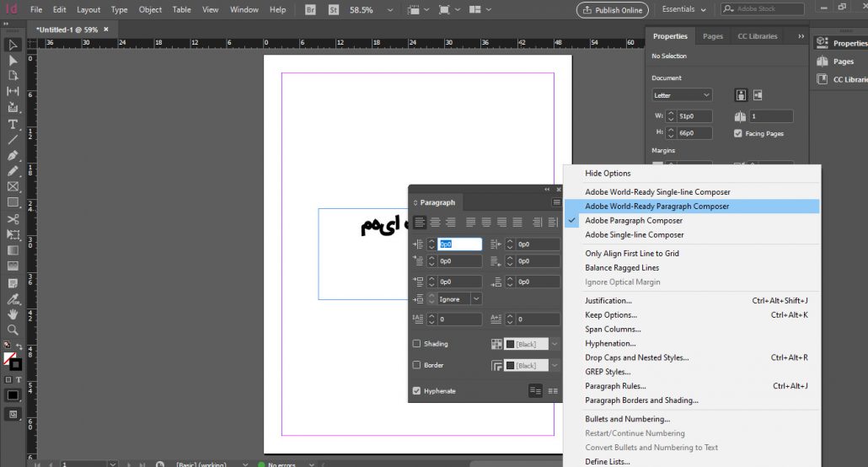Select the Type tool
Viewport: 868px width, 467px height.
pyautogui.click(x=13, y=124)
